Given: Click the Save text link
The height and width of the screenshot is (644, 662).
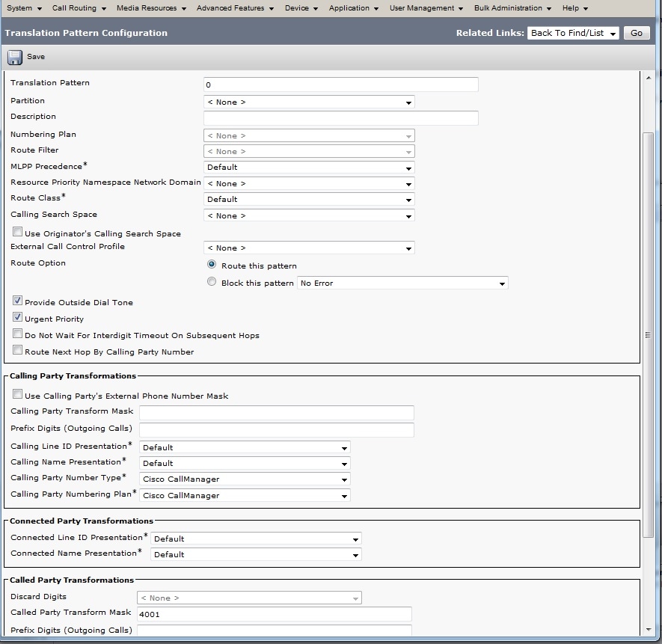Looking at the screenshot, I should pyautogui.click(x=36, y=57).
